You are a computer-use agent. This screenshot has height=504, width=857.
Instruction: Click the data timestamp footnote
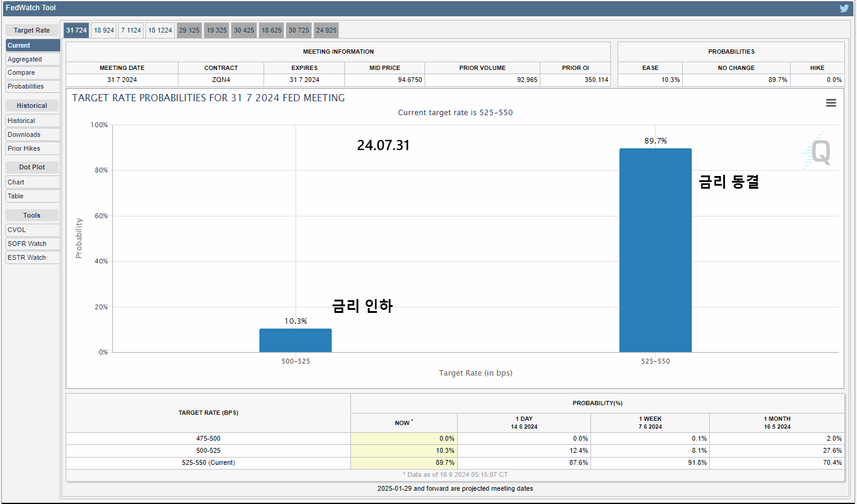[455, 475]
